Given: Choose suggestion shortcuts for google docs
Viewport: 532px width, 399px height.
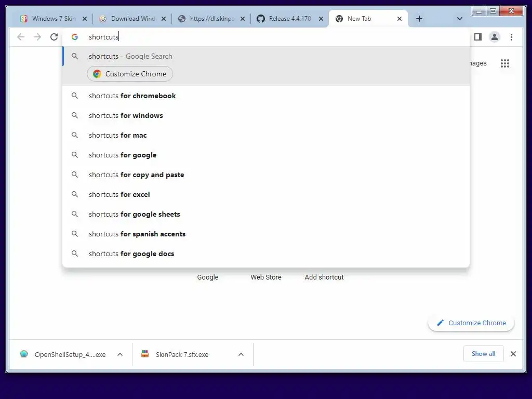Looking at the screenshot, I should pos(266,254).
